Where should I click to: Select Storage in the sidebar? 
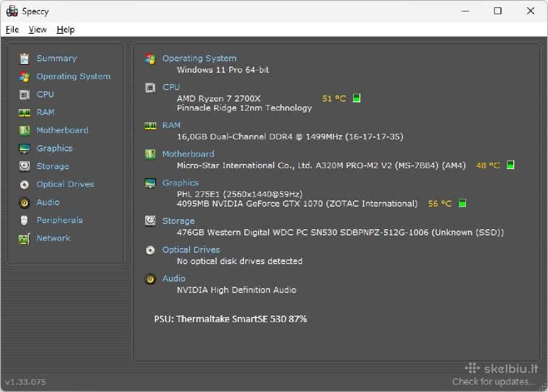click(53, 166)
